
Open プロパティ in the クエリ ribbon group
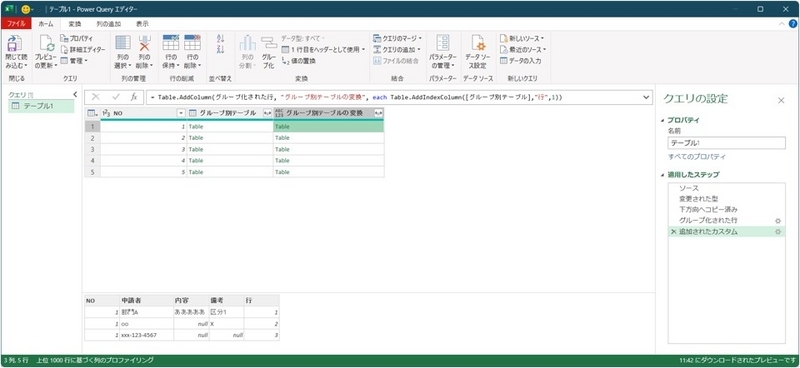point(77,38)
